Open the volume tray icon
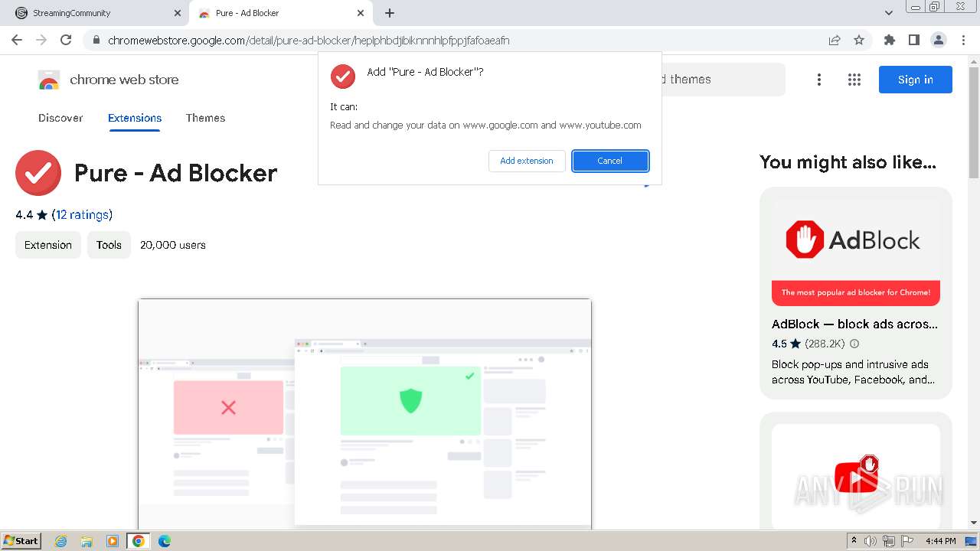Screen dimensions: 980x551 [871, 541]
